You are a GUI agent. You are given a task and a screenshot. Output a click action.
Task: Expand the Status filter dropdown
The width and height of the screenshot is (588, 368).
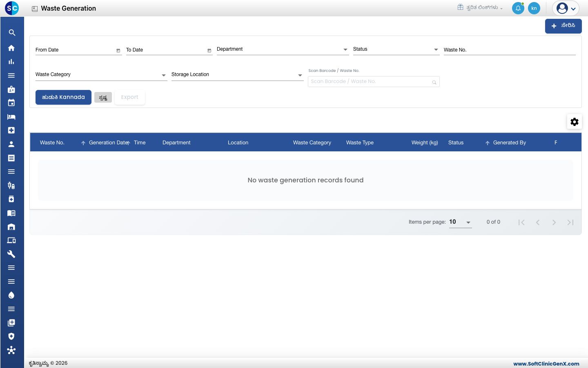(396, 49)
